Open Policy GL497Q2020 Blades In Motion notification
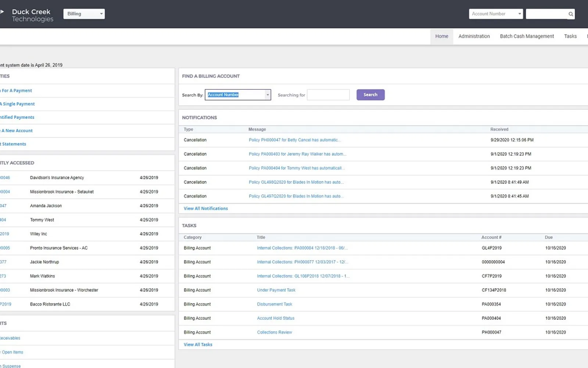 point(296,196)
